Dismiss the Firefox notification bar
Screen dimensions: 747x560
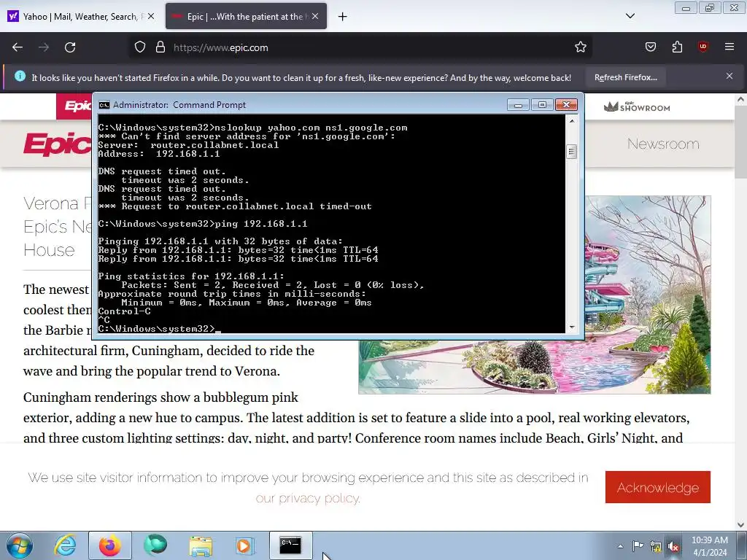[729, 76]
